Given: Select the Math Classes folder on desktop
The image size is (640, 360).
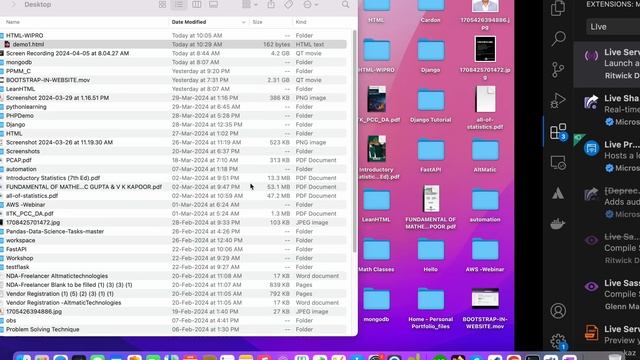Looking at the screenshot, I should coord(376,254).
